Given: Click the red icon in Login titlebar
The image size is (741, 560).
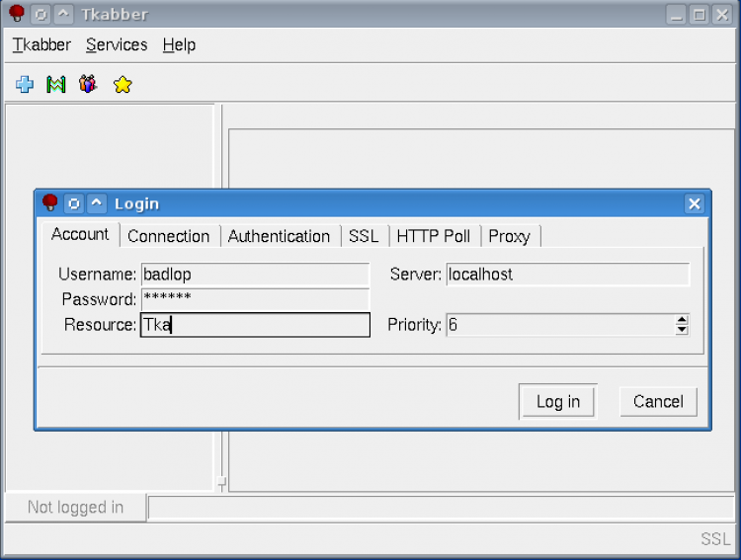Looking at the screenshot, I should pyautogui.click(x=49, y=203).
